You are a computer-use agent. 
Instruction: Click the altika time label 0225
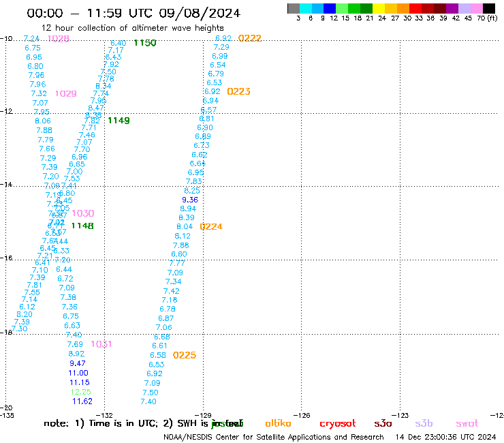pyautogui.click(x=184, y=355)
